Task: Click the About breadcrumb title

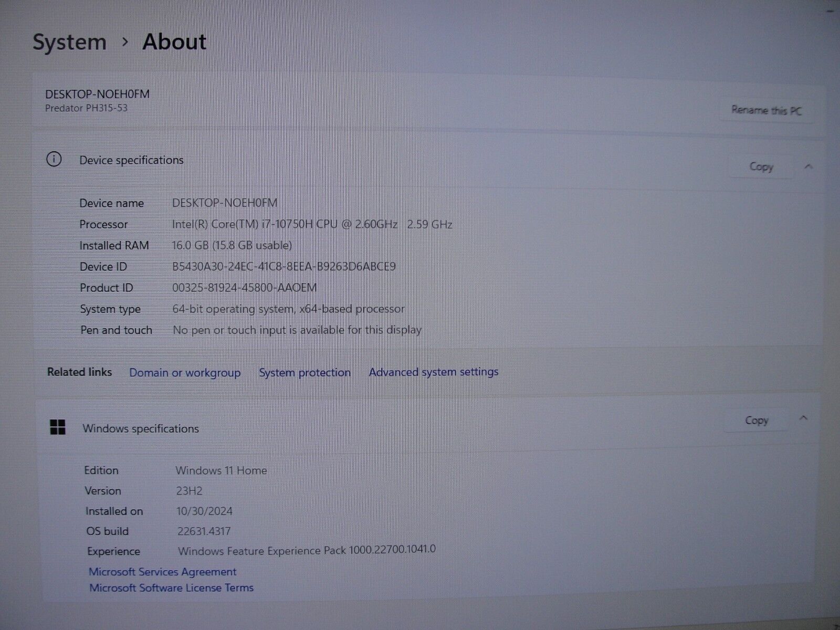Action: click(174, 41)
